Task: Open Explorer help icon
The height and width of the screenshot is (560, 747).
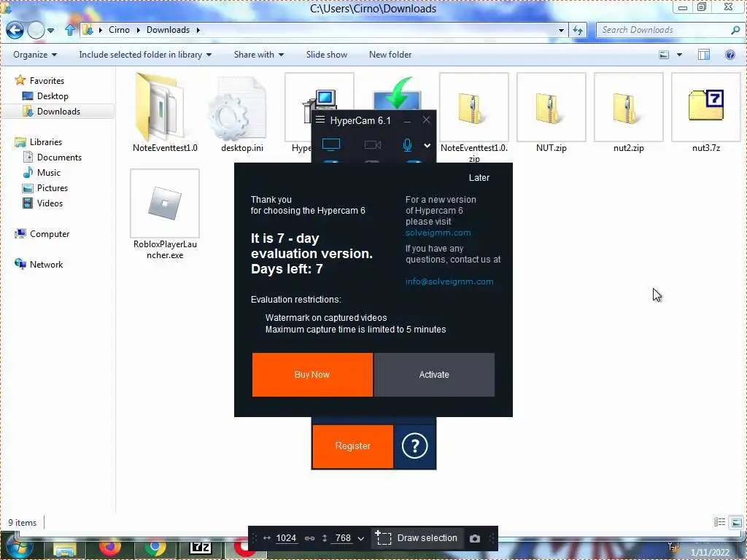Action: 729,55
